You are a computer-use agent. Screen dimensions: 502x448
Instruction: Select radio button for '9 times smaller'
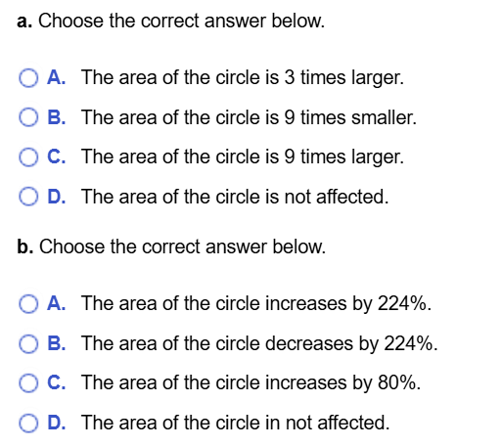pos(28,117)
